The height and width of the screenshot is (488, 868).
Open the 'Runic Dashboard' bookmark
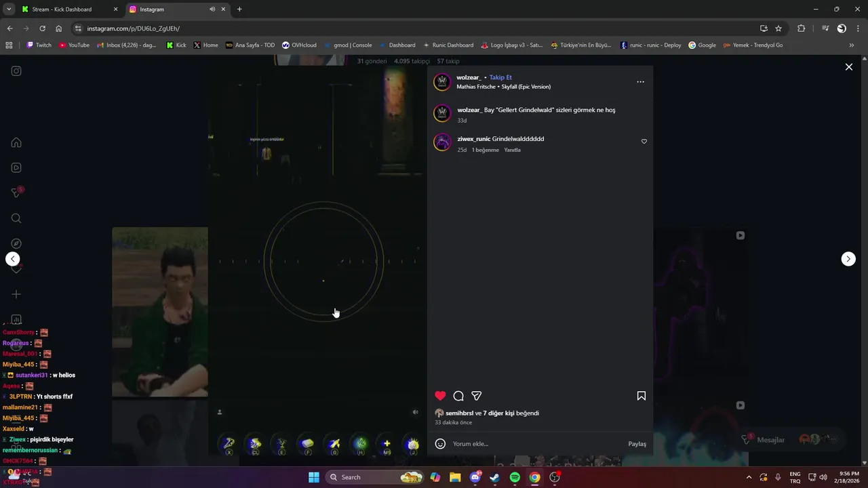[448, 45]
